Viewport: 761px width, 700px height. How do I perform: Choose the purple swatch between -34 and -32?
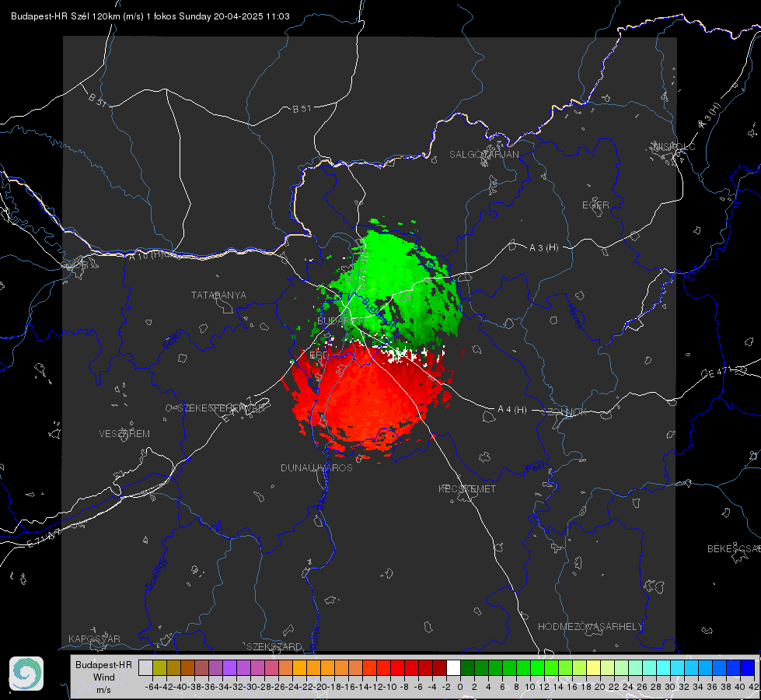coord(229,667)
